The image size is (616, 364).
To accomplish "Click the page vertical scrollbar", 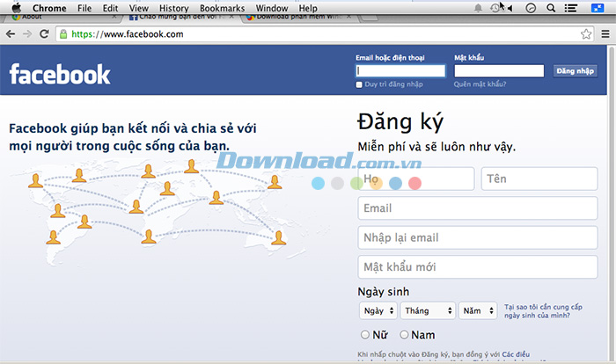I will [x=612, y=203].
